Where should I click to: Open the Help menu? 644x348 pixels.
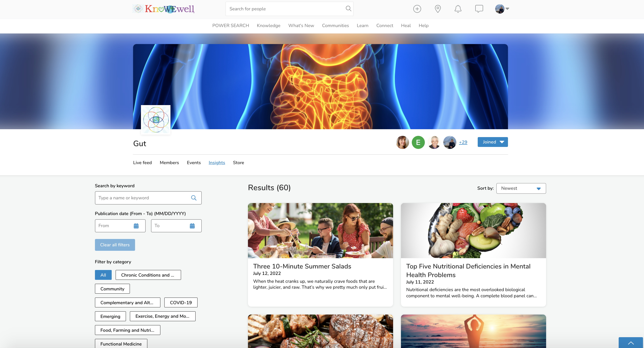click(424, 26)
